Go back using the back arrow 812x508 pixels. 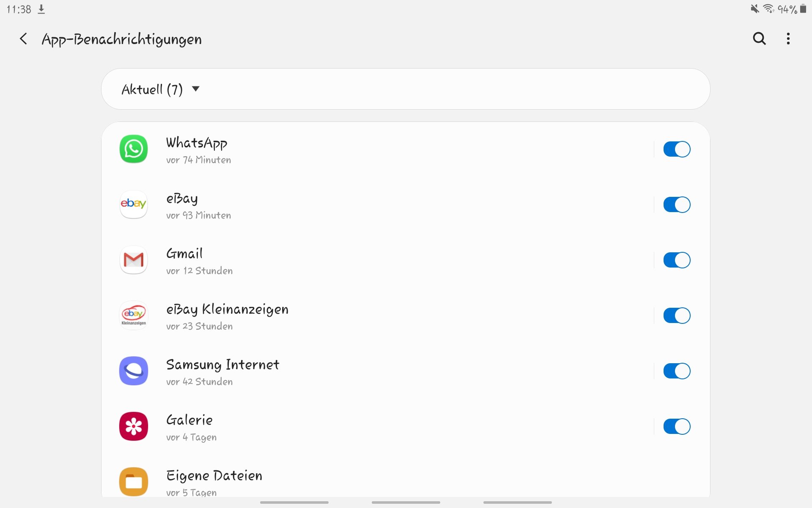tap(23, 39)
